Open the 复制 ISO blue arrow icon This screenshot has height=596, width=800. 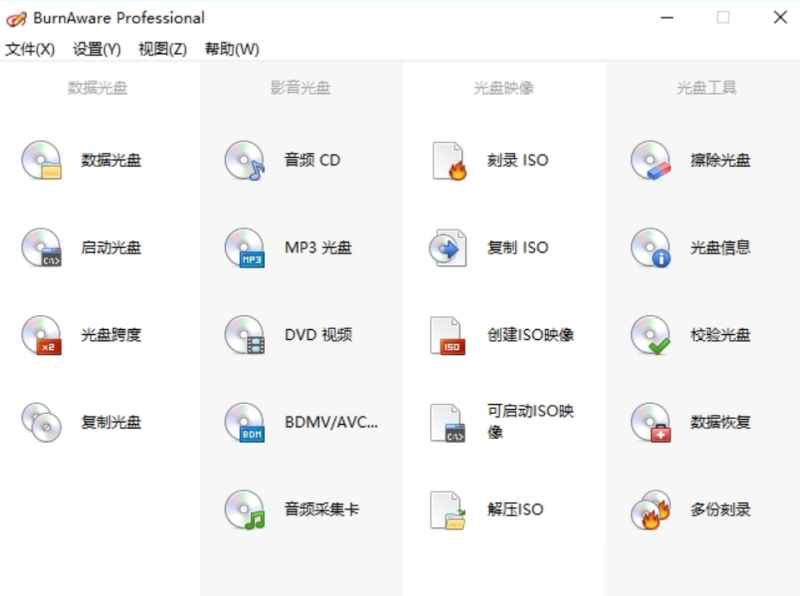point(448,248)
